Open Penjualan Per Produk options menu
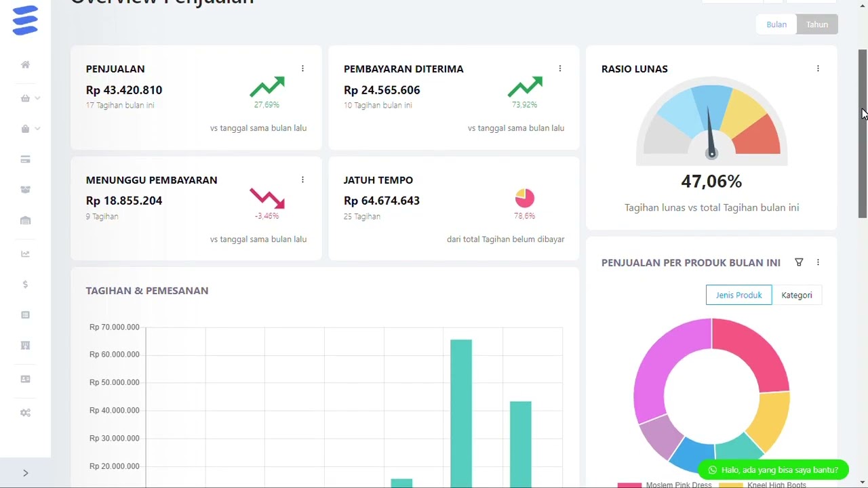Viewport: 868px width, 488px height. click(x=818, y=262)
